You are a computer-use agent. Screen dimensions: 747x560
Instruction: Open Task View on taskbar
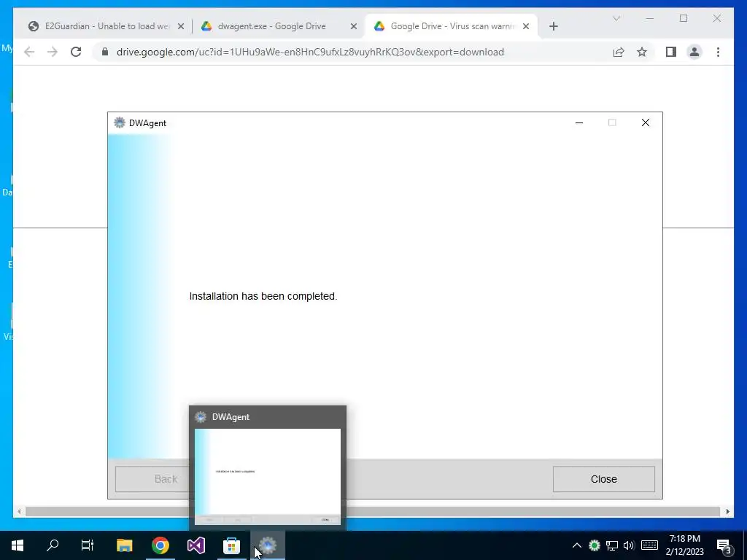[88, 545]
